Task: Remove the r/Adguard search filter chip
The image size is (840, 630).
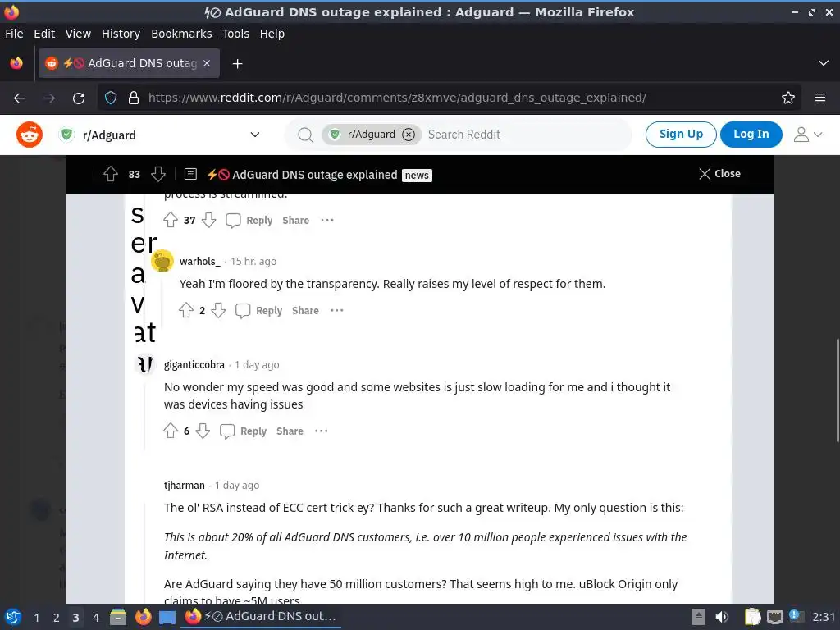Action: (409, 135)
